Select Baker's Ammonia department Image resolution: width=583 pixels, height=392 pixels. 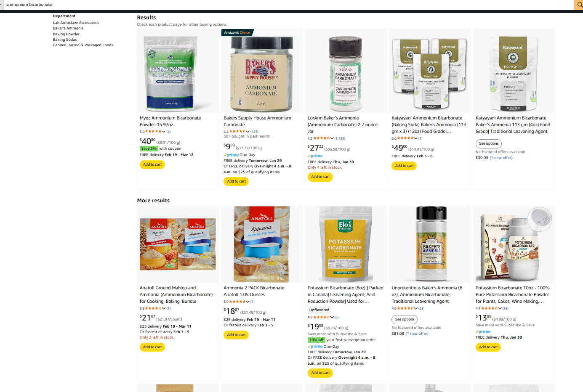(68, 28)
